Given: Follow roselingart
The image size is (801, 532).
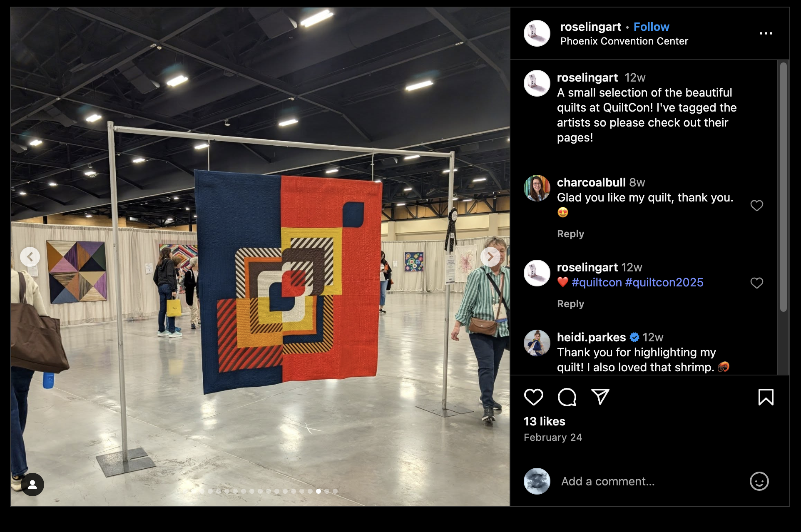Looking at the screenshot, I should click(x=652, y=27).
